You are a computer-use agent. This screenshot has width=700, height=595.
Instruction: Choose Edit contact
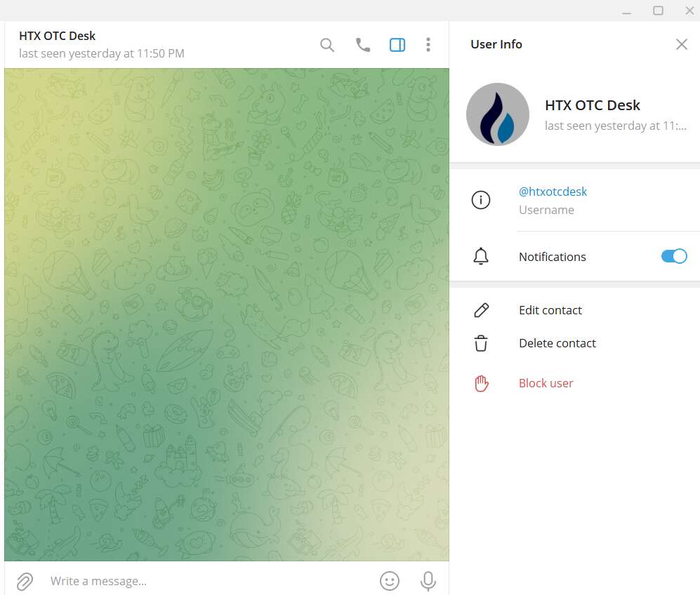[x=550, y=310]
